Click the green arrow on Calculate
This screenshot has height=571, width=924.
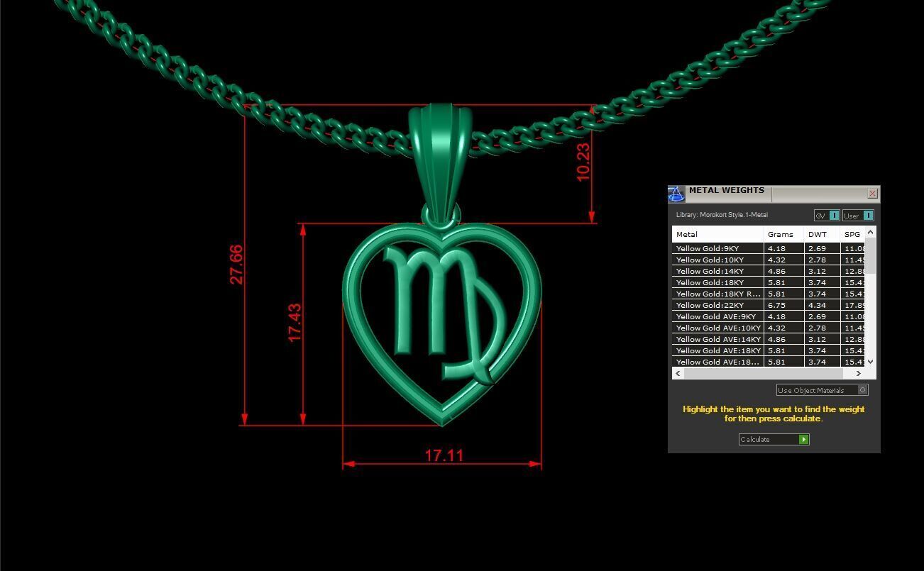tap(803, 439)
